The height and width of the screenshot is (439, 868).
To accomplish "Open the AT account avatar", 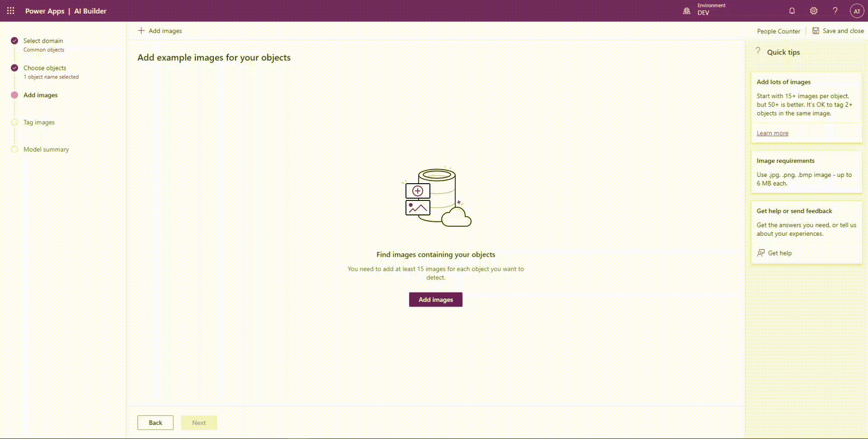I will coord(857,11).
